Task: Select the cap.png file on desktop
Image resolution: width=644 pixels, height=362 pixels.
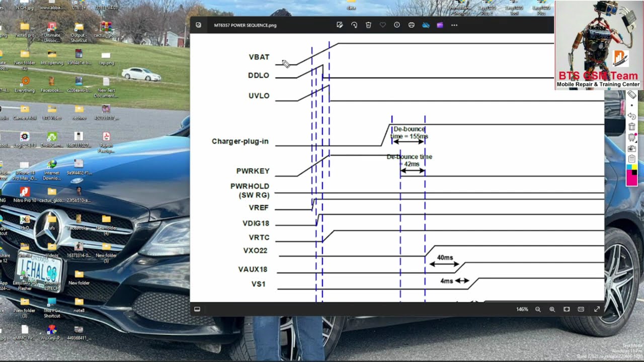Action: (x=106, y=58)
